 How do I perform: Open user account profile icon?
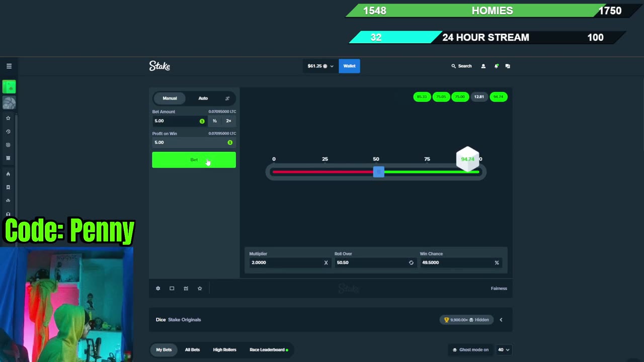tap(483, 66)
